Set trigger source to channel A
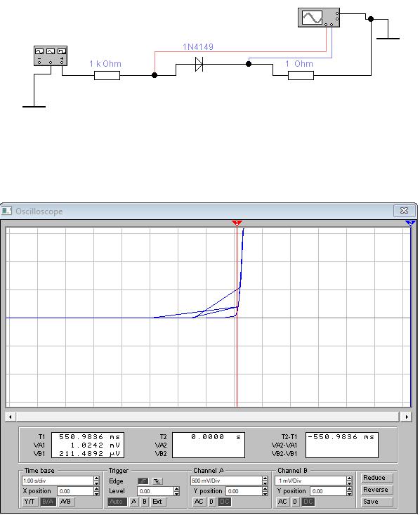420x515 pixels. [x=133, y=502]
